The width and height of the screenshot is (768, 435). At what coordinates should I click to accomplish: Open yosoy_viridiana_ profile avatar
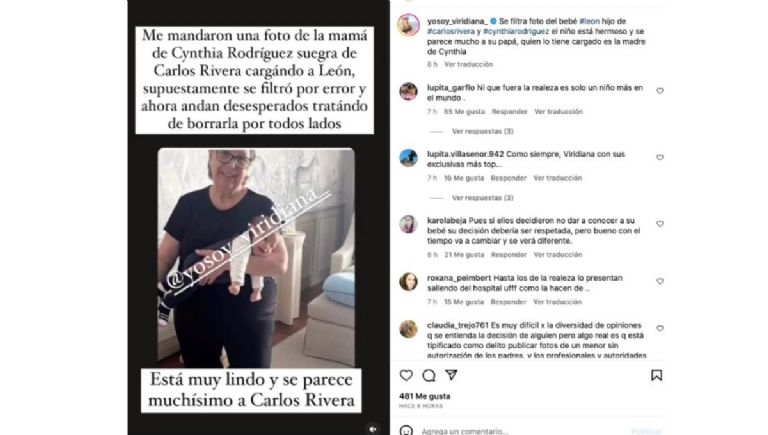408,24
